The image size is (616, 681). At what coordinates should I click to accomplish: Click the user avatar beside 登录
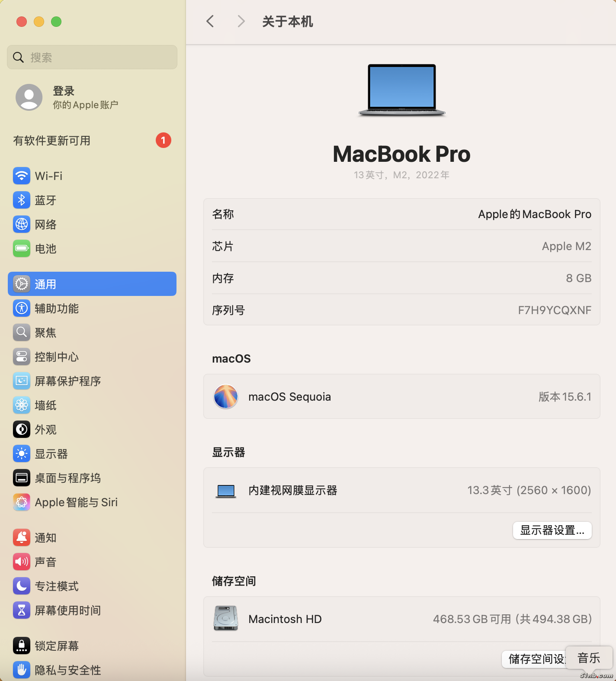pos(29,97)
